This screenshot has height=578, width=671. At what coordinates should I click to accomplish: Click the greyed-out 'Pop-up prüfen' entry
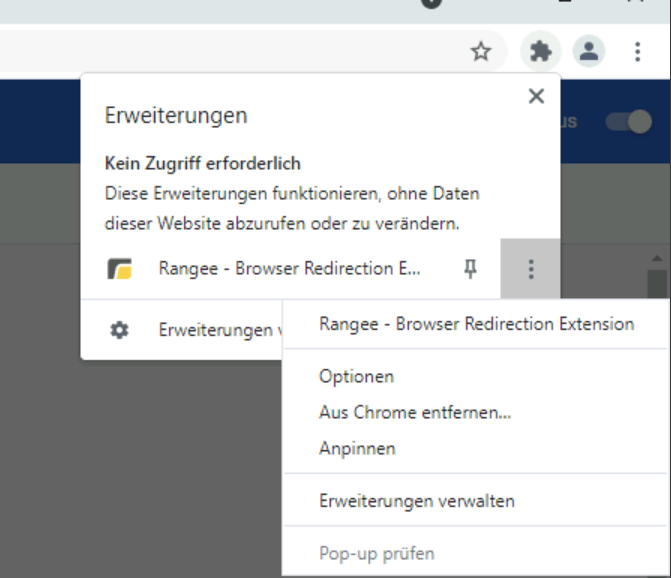tap(376, 553)
